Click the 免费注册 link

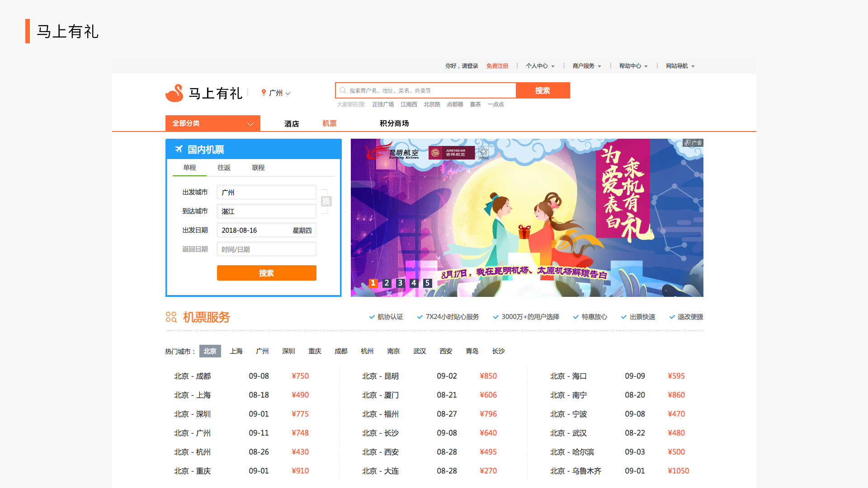click(497, 66)
